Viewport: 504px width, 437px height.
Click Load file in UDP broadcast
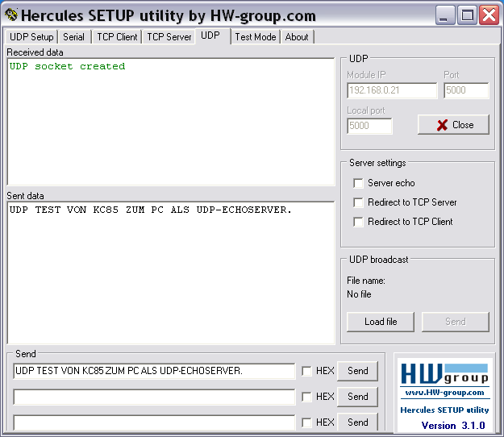pyautogui.click(x=381, y=322)
